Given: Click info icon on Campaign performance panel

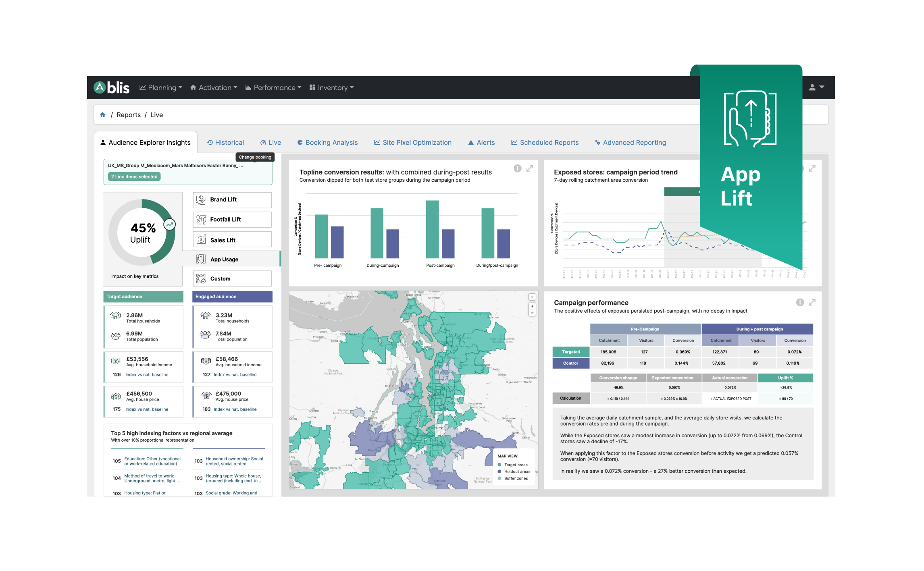Looking at the screenshot, I should point(800,302).
